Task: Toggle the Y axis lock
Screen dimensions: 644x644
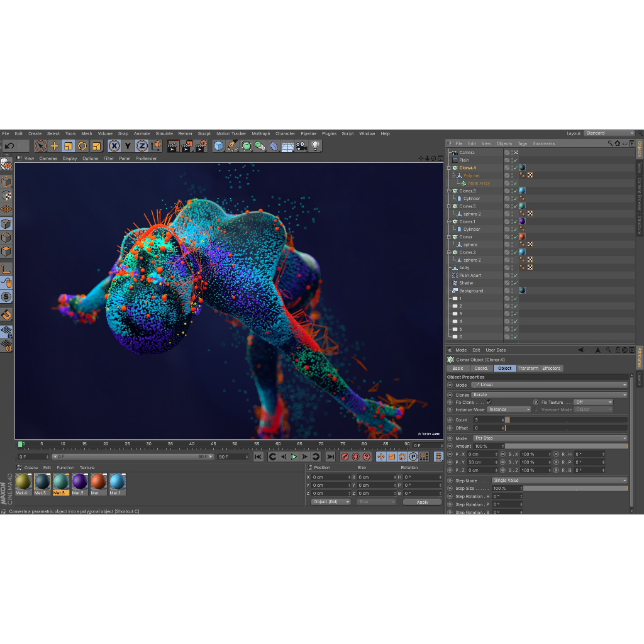Action: 128,146
